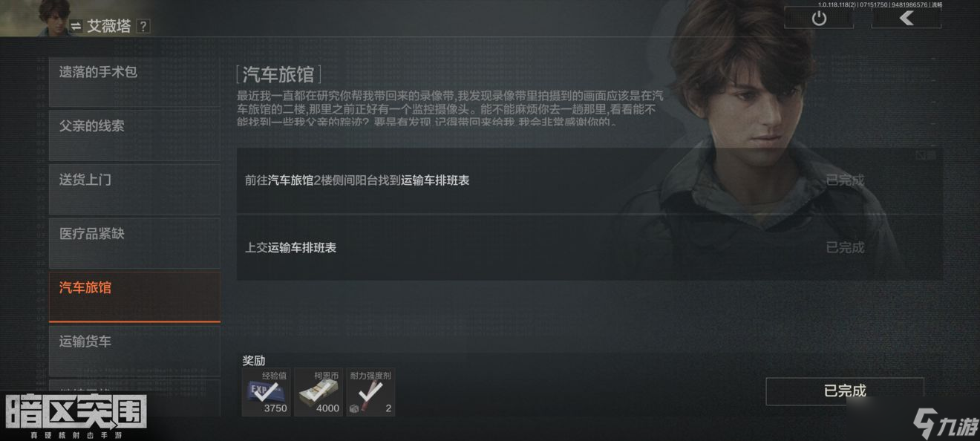The image size is (980, 441).
Task: Select the 耐力强度剂 reward item
Action: 370,392
